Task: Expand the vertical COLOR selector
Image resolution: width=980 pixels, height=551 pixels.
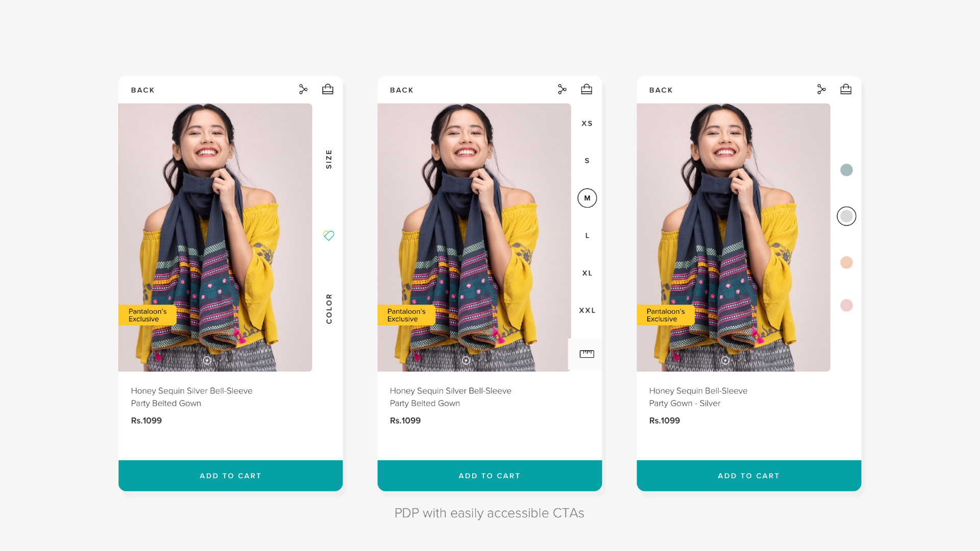Action: pos(329,308)
